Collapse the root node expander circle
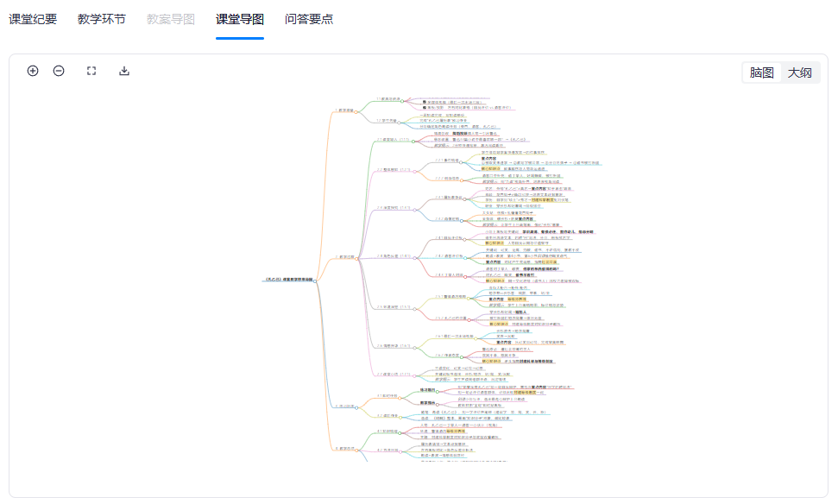 click(316, 280)
